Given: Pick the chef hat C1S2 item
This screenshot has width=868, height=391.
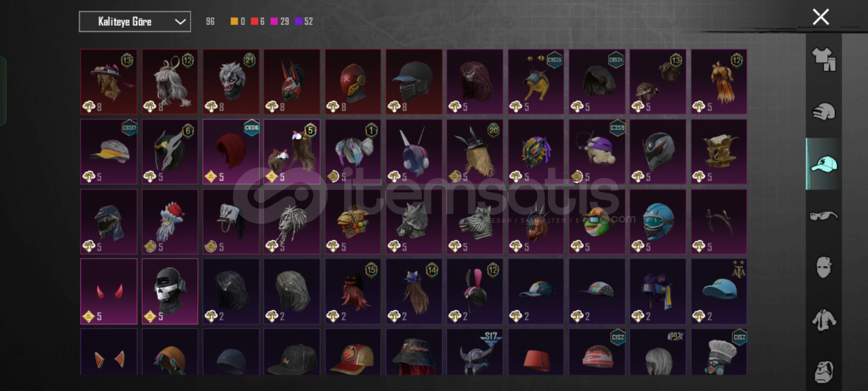Looking at the screenshot, I should click(x=719, y=352).
